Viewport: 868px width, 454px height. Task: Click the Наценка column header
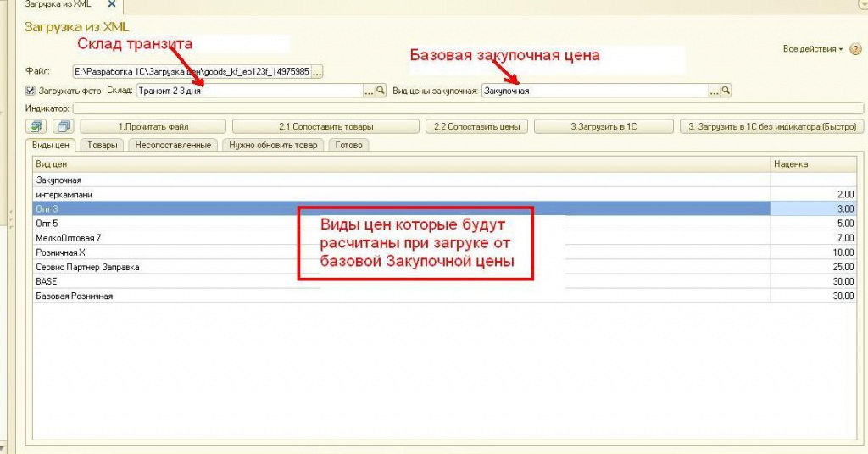pos(814,164)
